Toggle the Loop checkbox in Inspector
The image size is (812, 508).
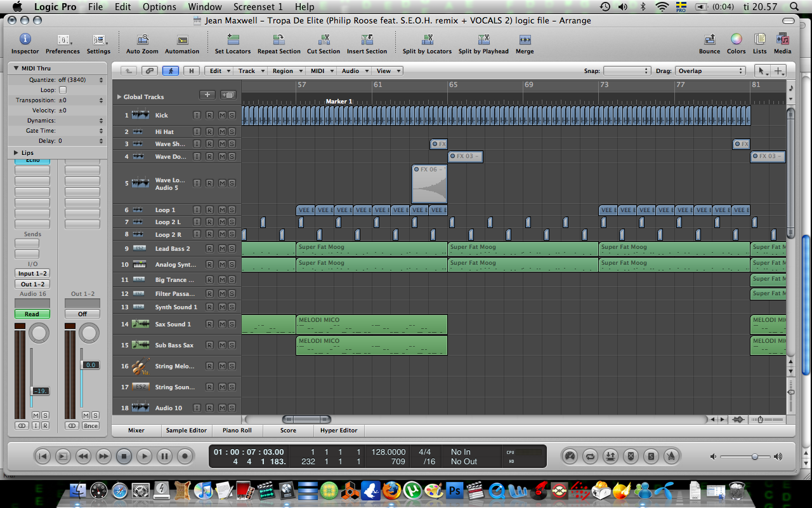click(63, 90)
